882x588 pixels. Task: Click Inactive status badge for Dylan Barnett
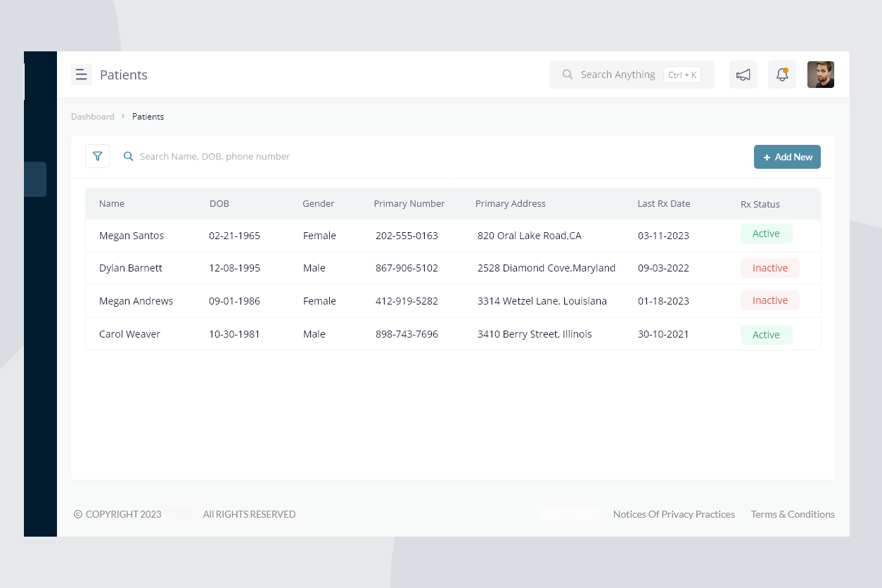[769, 268]
